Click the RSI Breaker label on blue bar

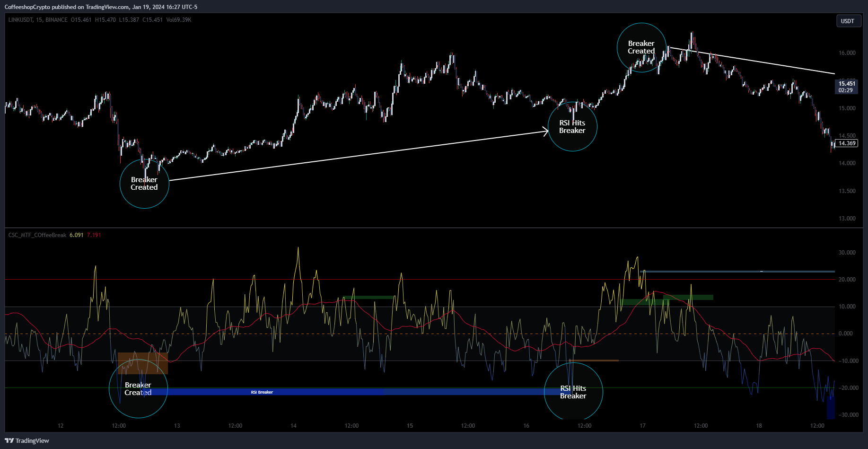pos(262,392)
